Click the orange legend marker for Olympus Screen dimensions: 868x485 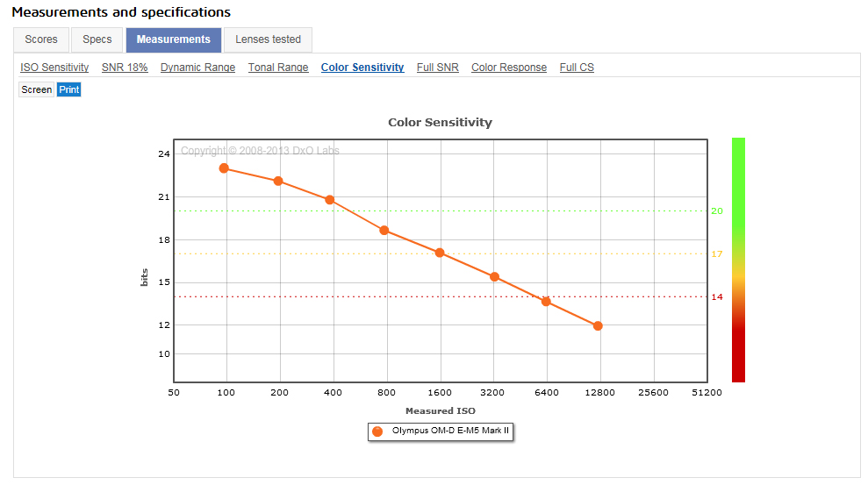click(x=377, y=432)
